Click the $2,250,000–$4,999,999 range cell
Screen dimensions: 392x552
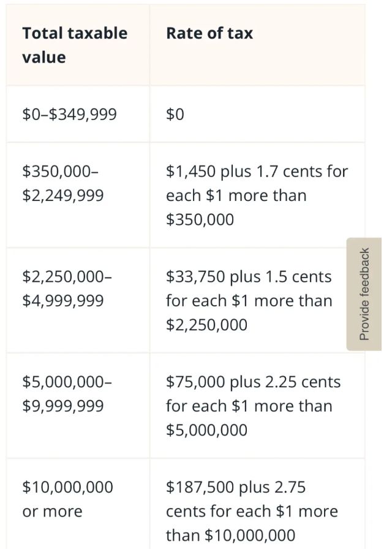(78, 300)
